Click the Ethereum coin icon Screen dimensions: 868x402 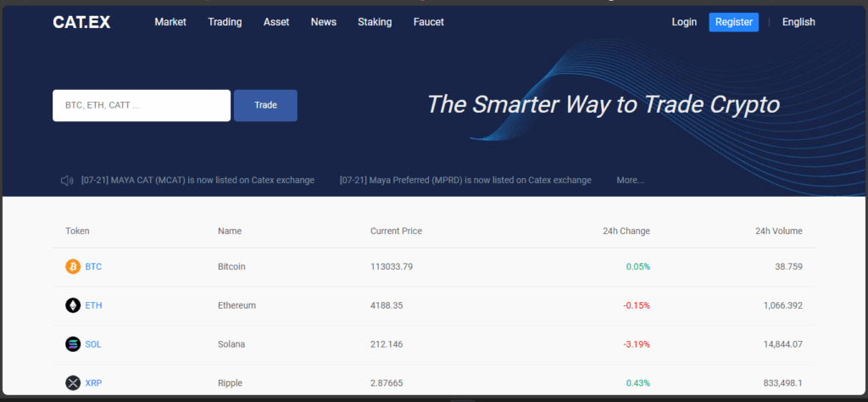[x=73, y=305]
